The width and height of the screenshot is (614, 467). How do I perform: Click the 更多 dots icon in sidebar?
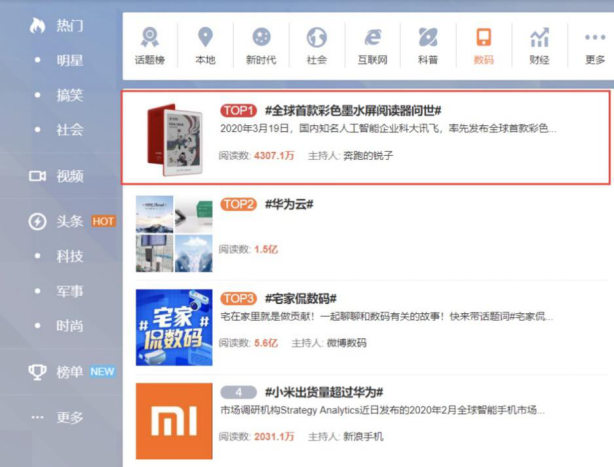[x=37, y=417]
